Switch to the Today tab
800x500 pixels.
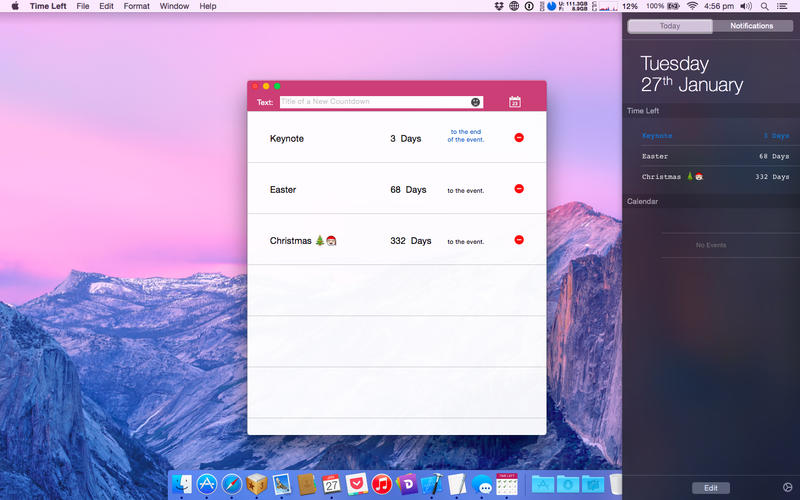click(669, 26)
